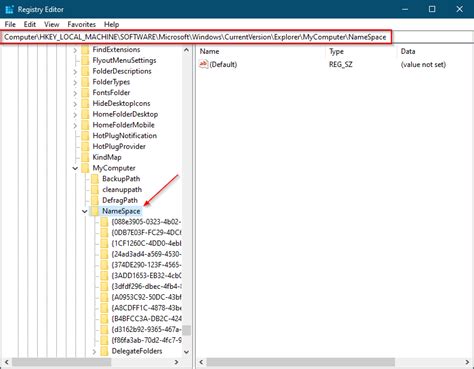Viewport: 474px width, 369px height.
Task: Click the values pane scroll-right arrow
Action: click(x=467, y=362)
